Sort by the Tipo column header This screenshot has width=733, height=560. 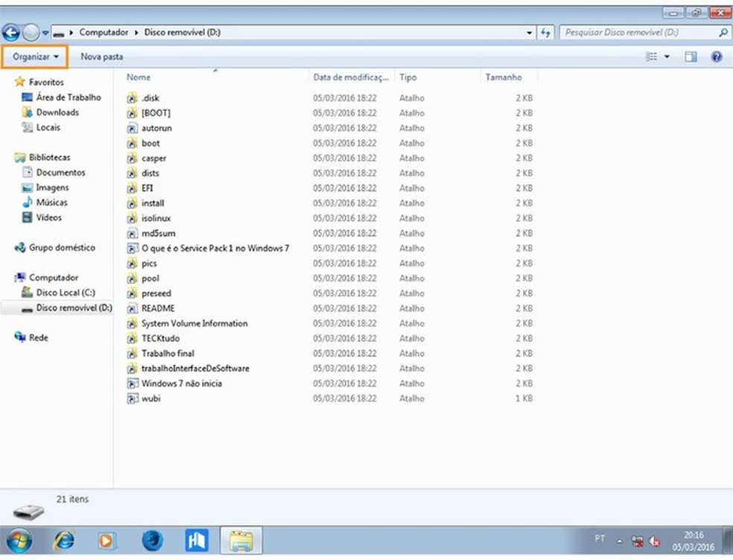[407, 77]
